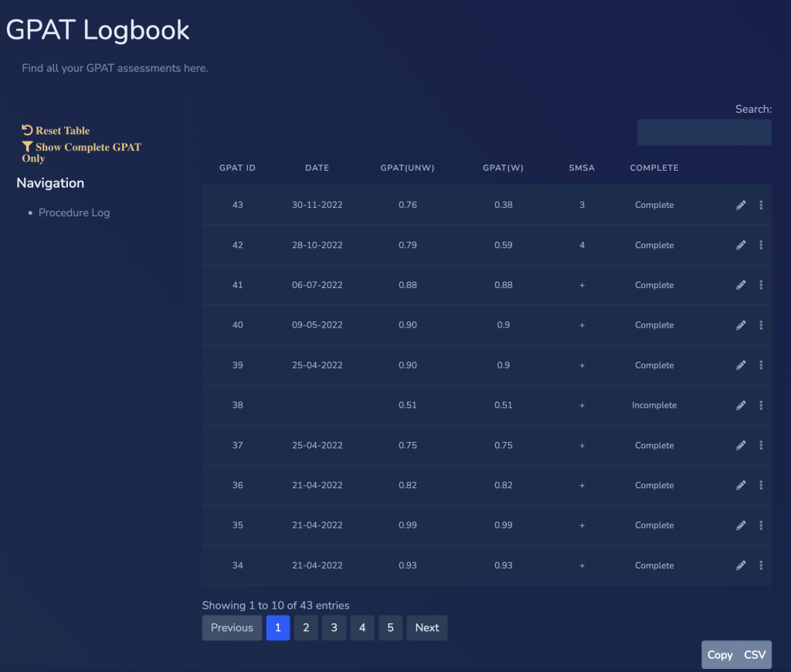
Task: Jump to page 3 of entries
Action: [334, 628]
